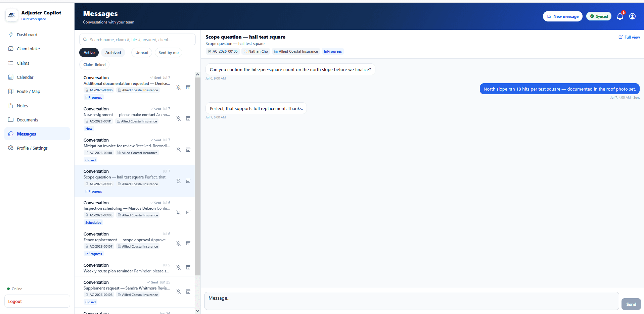Mute the New assignment conversation
The height and width of the screenshot is (314, 644).
click(179, 118)
